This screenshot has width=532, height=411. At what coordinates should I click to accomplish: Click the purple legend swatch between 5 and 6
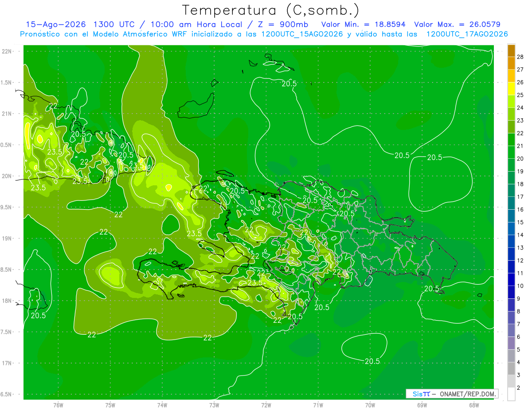[x=512, y=343]
